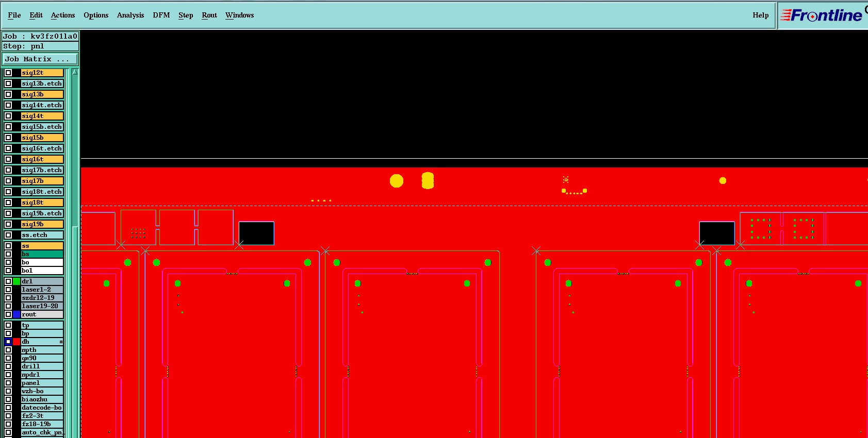The image size is (868, 438).
Task: Select the sig18t.etch layer name
Action: [42, 192]
